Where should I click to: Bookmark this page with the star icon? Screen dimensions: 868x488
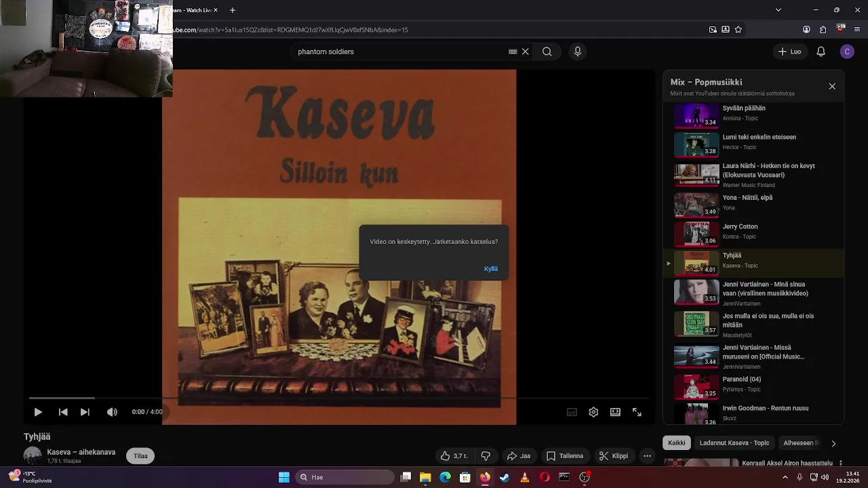coord(738,30)
